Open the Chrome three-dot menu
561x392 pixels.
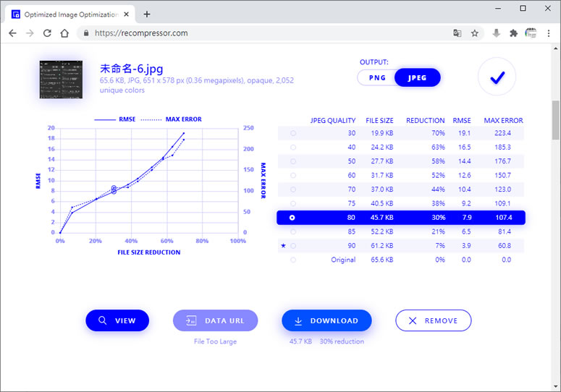click(x=549, y=33)
